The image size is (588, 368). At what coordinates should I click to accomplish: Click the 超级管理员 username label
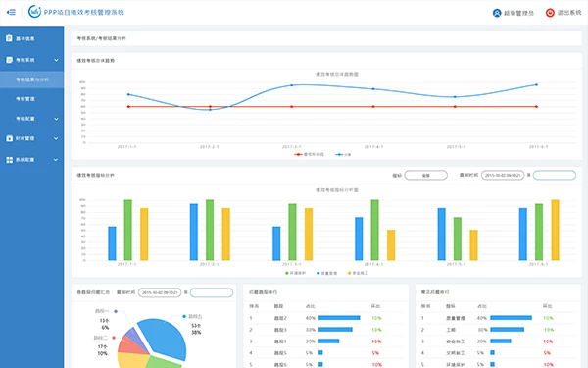(x=518, y=13)
